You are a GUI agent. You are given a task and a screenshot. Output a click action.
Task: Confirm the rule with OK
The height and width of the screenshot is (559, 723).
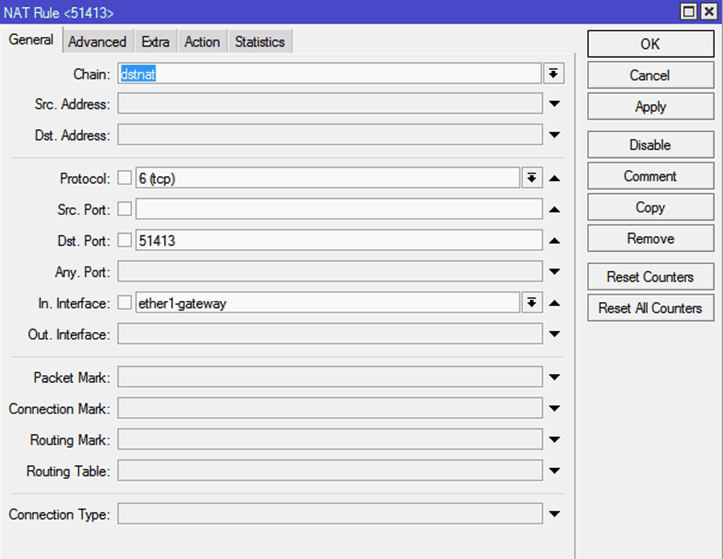tap(651, 44)
